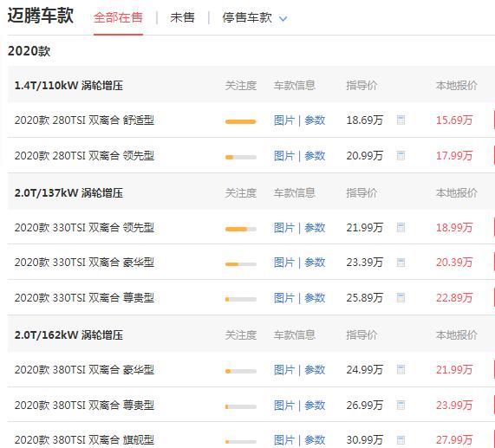Open 2020款 330TSI 双离合 尊贵型 model

tap(84, 297)
